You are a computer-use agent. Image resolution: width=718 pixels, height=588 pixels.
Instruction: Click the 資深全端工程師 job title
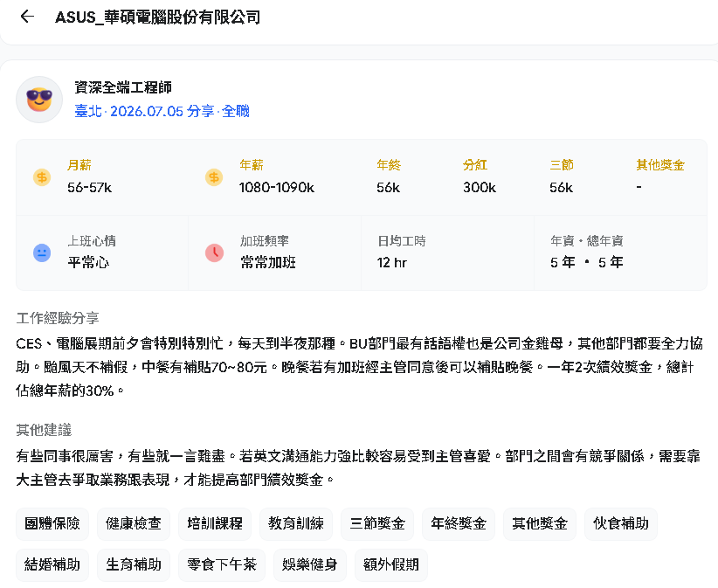pos(123,87)
